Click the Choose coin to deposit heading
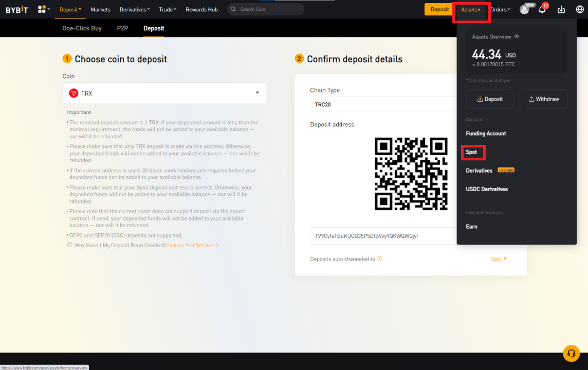Viewport: 588px width, 370px height. click(x=121, y=59)
